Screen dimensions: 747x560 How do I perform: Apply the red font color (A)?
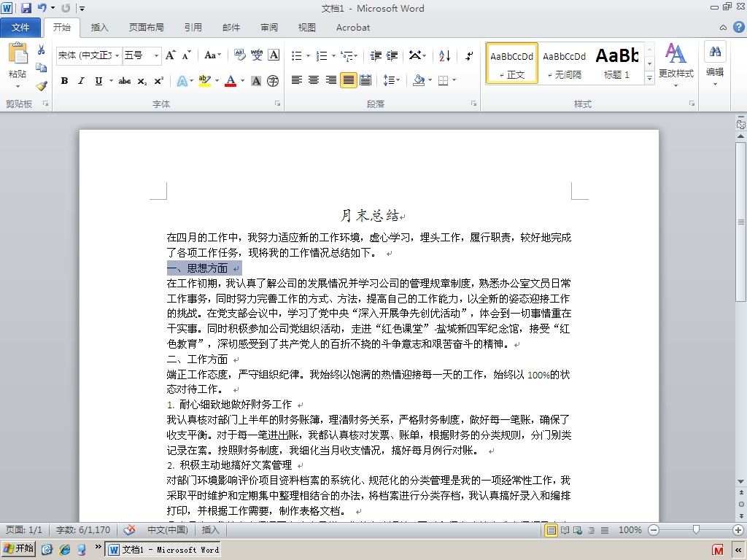[x=231, y=81]
